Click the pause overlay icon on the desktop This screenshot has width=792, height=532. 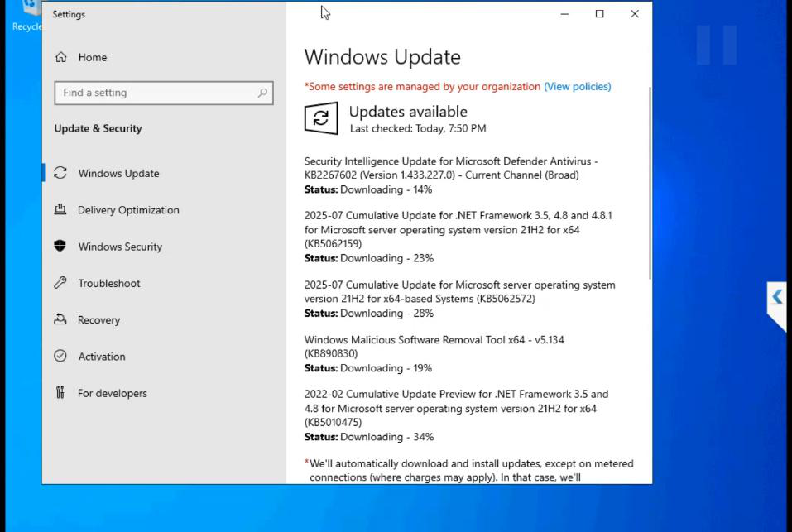click(x=716, y=45)
